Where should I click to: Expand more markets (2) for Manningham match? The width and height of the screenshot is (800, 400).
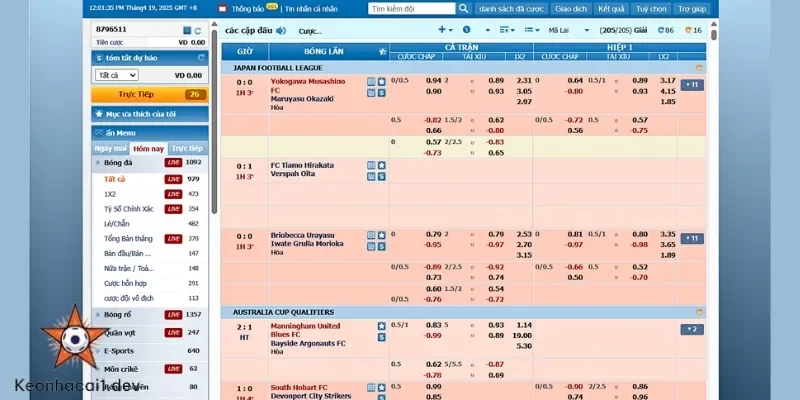point(692,330)
